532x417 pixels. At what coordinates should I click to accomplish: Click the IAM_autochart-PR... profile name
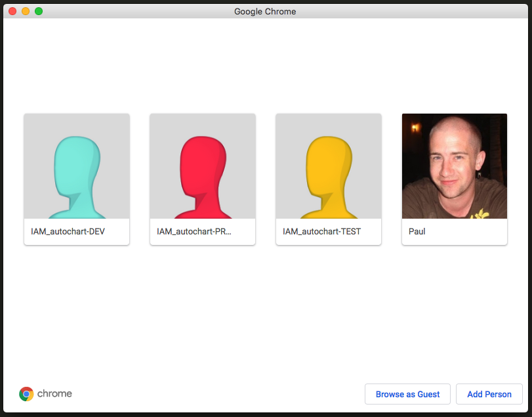(194, 232)
